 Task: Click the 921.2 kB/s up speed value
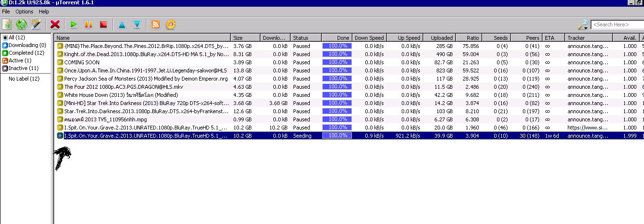(407, 136)
